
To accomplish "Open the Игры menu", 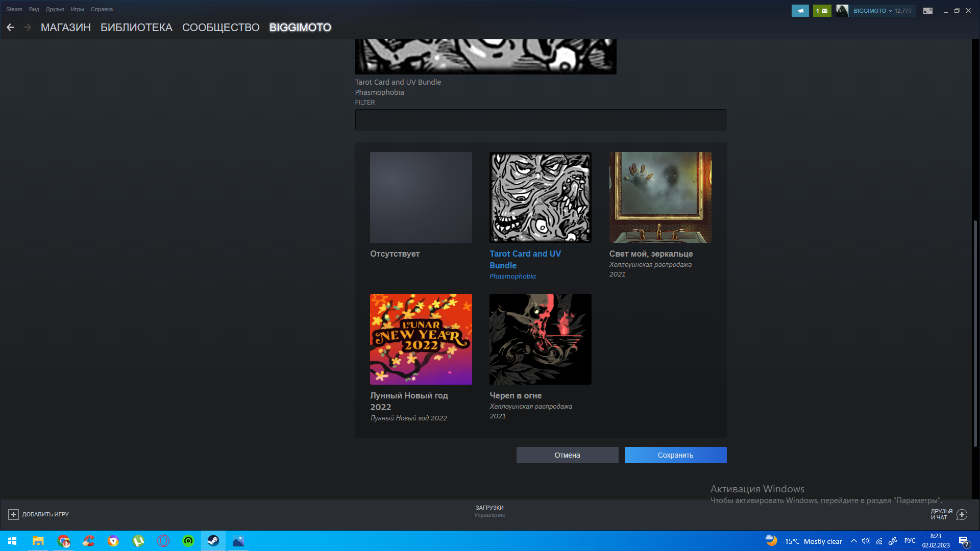I will (x=78, y=9).
